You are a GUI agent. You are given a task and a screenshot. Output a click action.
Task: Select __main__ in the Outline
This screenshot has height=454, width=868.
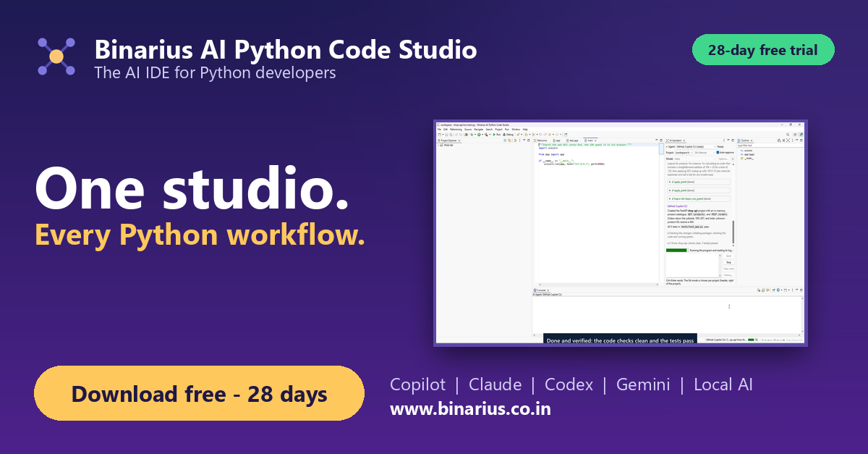[749, 159]
